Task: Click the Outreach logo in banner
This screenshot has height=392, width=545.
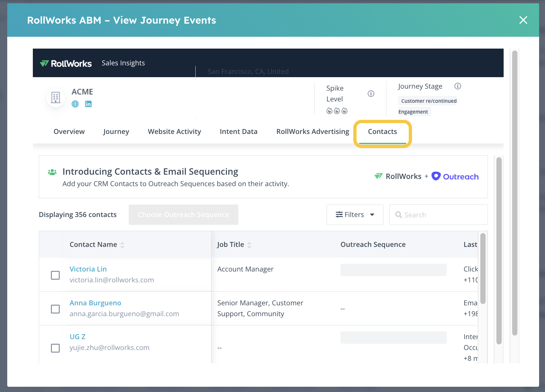Action: pyautogui.click(x=455, y=177)
